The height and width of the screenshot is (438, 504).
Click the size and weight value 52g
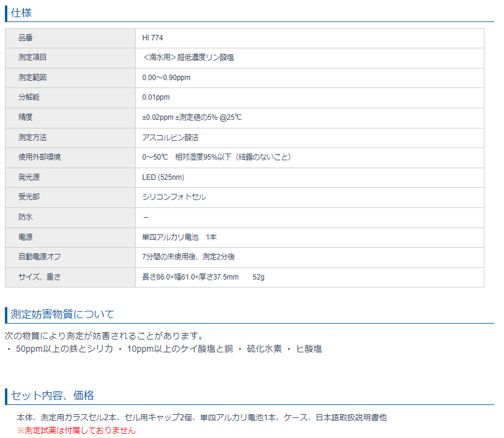coord(258,277)
